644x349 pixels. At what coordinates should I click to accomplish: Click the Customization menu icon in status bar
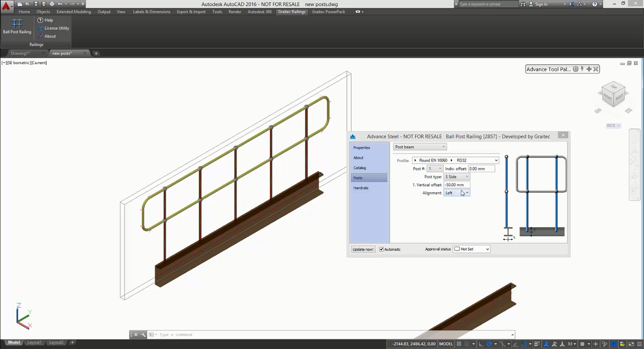pyautogui.click(x=640, y=344)
